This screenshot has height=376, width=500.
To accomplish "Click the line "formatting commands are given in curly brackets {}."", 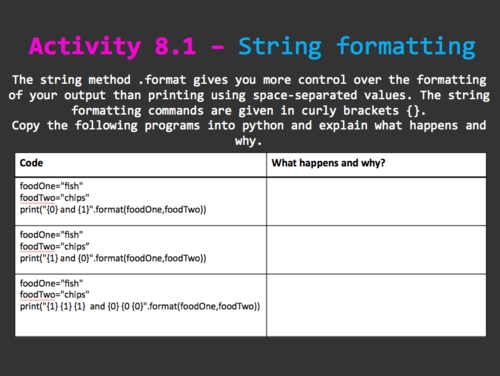I will click(249, 111).
